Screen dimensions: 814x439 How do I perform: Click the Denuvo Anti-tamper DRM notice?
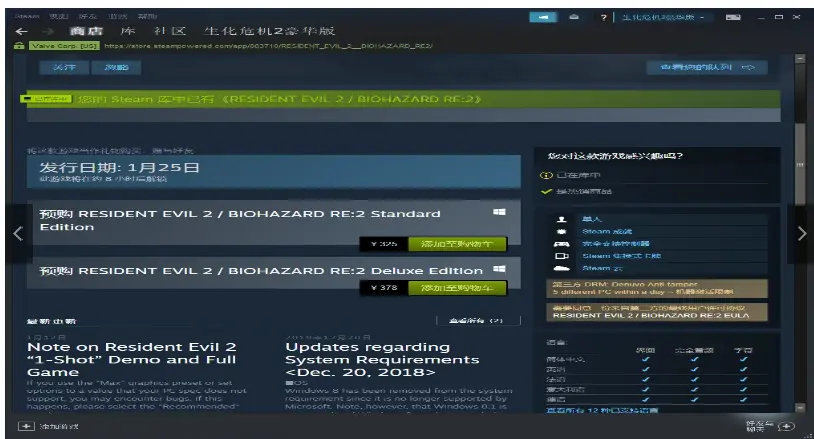click(657, 289)
